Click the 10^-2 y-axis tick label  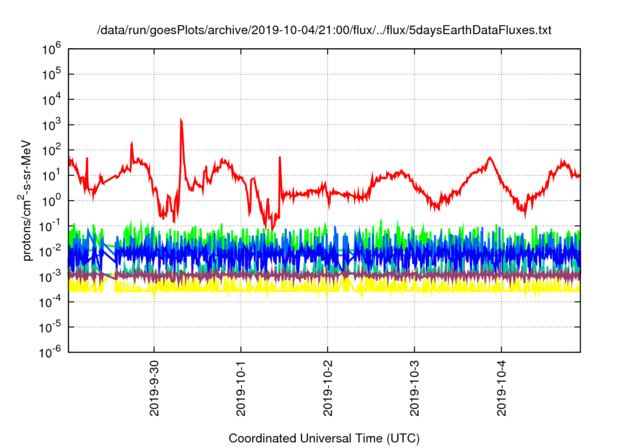tap(50, 251)
